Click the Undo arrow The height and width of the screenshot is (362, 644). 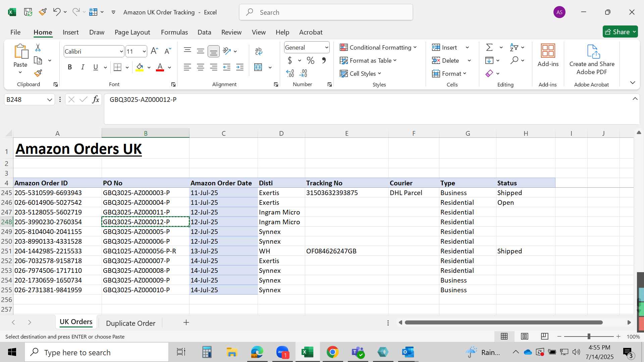tap(56, 12)
